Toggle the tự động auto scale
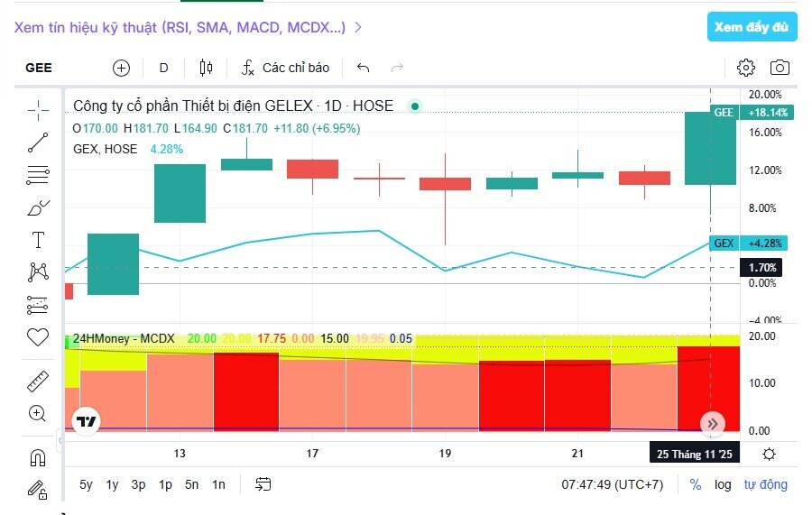The width and height of the screenshot is (812, 515). pos(765,484)
